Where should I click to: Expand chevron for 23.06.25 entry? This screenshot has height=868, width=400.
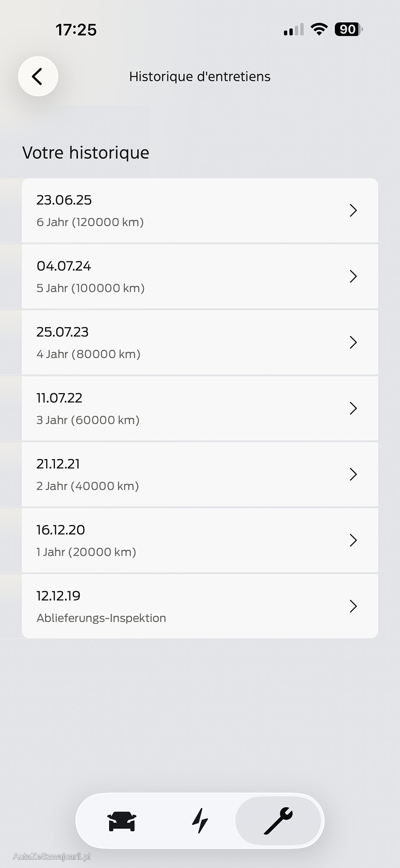tap(353, 211)
